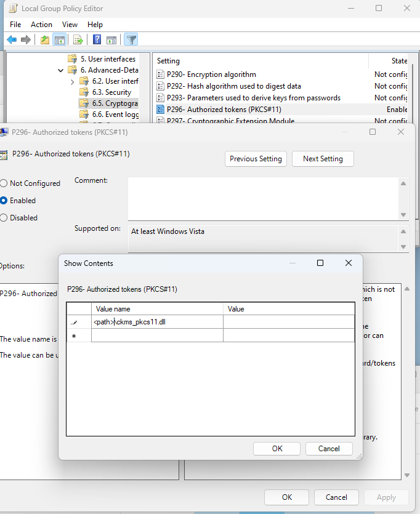The width and height of the screenshot is (420, 514).
Task: Open the View menu
Action: [70, 25]
